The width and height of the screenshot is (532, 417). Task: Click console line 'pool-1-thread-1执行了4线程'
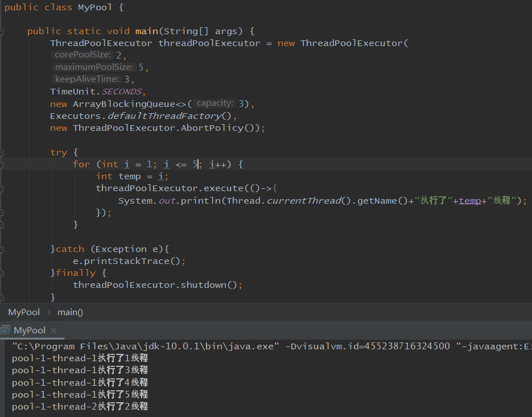pos(80,382)
